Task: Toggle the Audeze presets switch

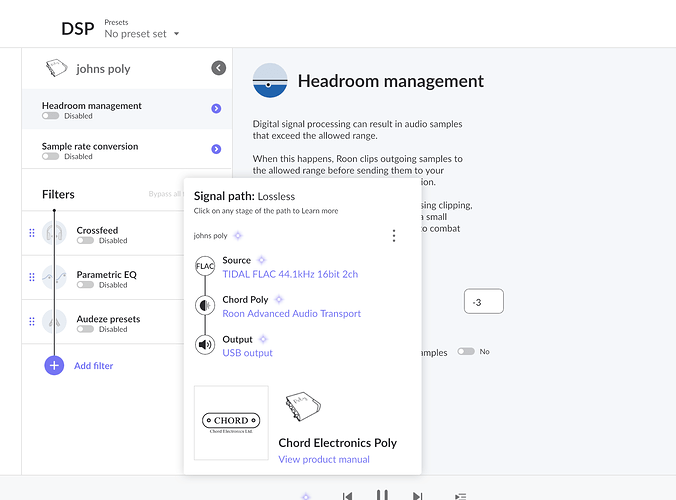Action: 85,329
